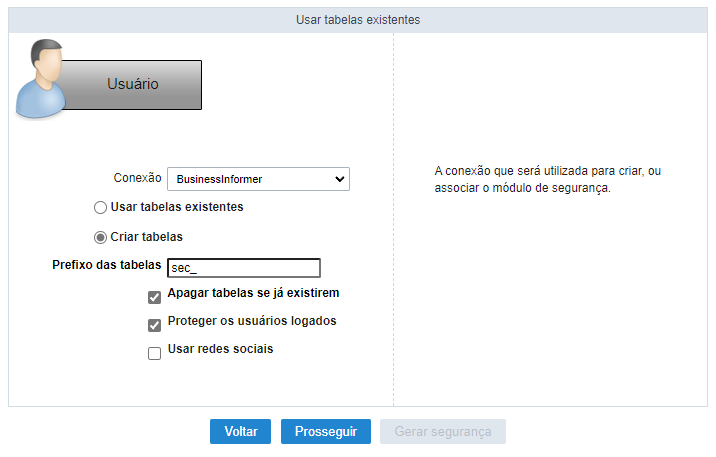The height and width of the screenshot is (457, 716).
Task: Click the 'Apagar tabelas se já existirem' label text
Action: pyautogui.click(x=254, y=294)
